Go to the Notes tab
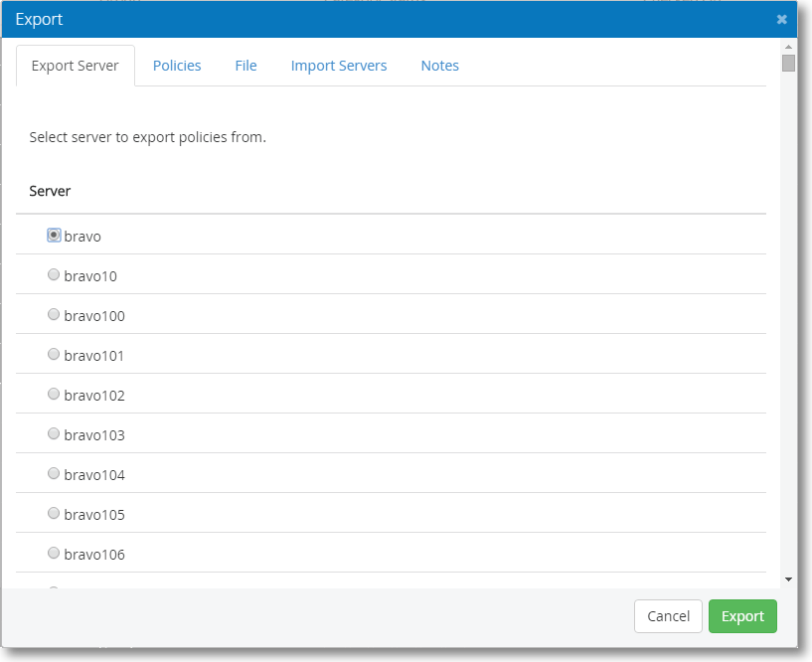 click(x=439, y=66)
